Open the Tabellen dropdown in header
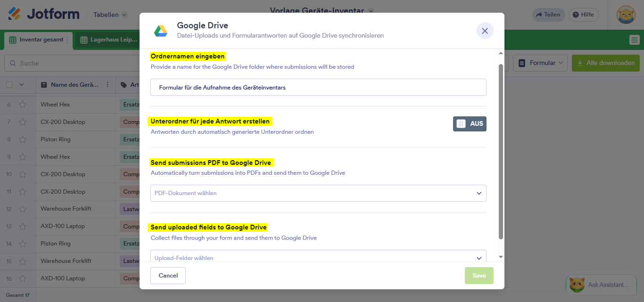The image size is (644, 302). 110,15
